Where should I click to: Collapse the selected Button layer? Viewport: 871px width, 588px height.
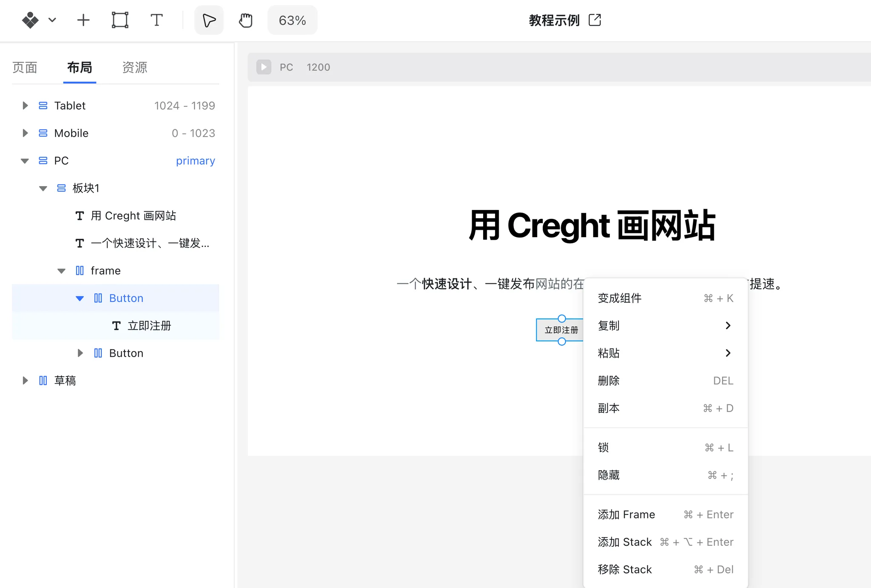click(80, 298)
